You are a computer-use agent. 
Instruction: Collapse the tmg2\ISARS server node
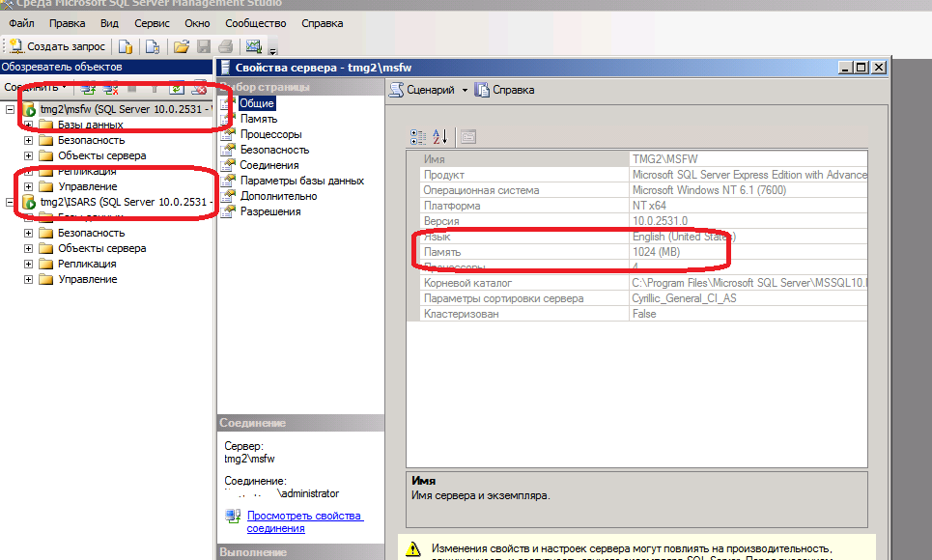pos(10,202)
